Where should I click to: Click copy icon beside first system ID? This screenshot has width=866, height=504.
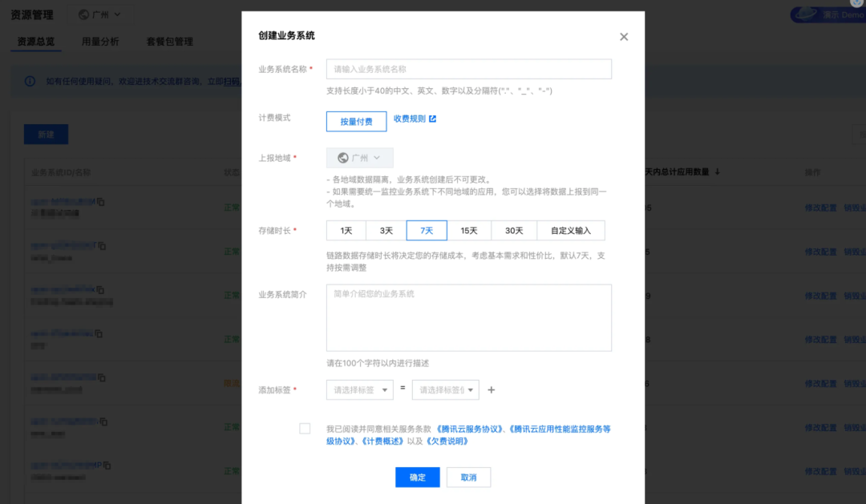click(101, 202)
